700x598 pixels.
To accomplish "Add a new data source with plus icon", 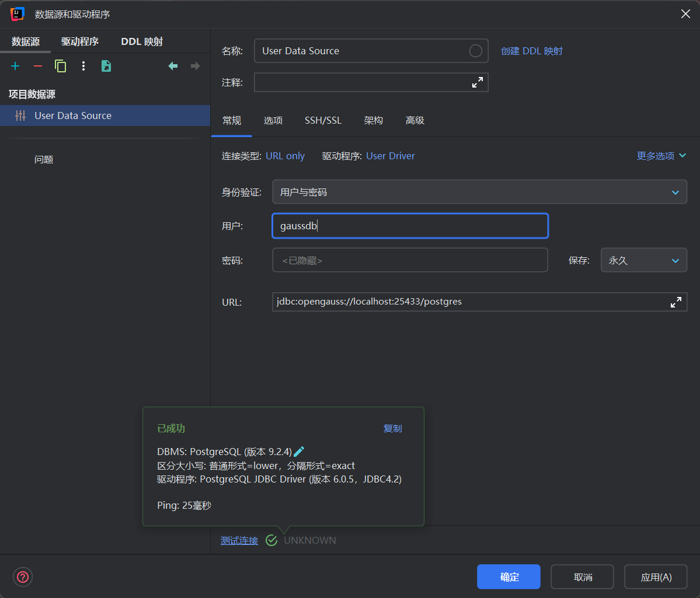I will click(x=15, y=67).
